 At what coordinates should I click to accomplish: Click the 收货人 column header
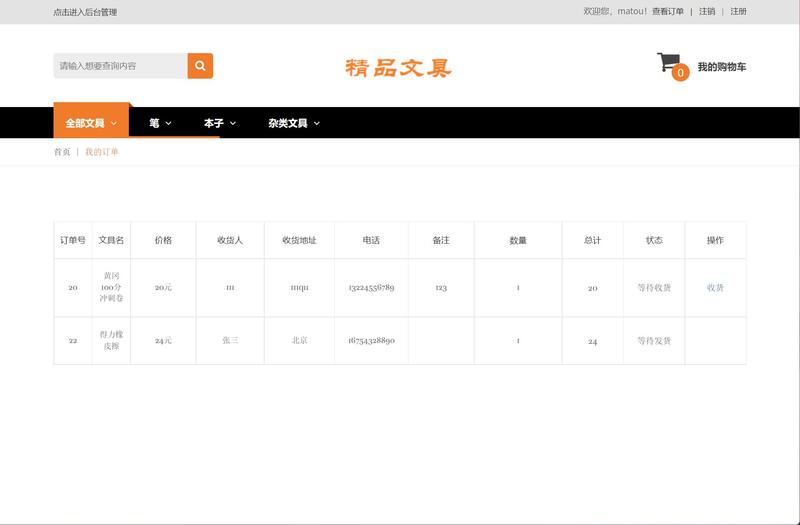coord(230,240)
